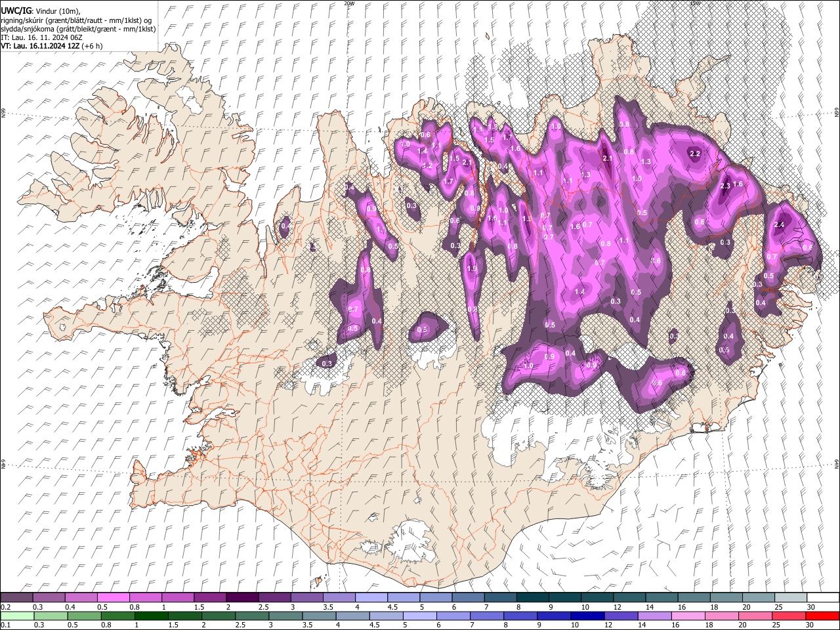Click the '2.3' snowfall value on the map
840x630 pixels.
tap(725, 186)
